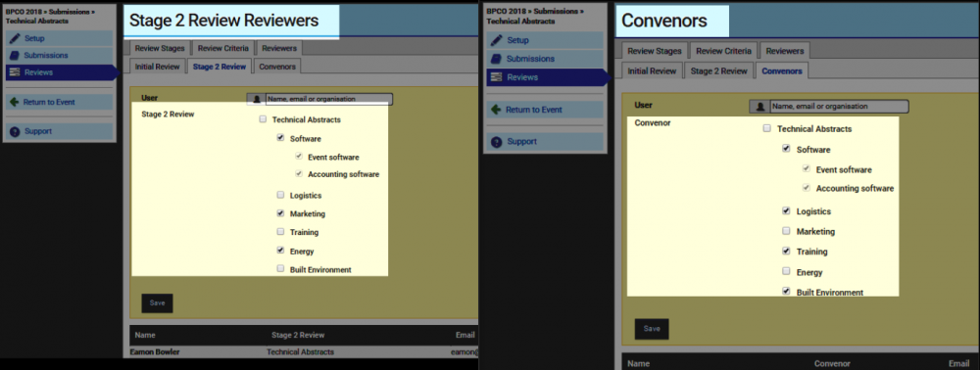Click the Submissions book icon in Convenors window
980x370 pixels.
point(497,59)
